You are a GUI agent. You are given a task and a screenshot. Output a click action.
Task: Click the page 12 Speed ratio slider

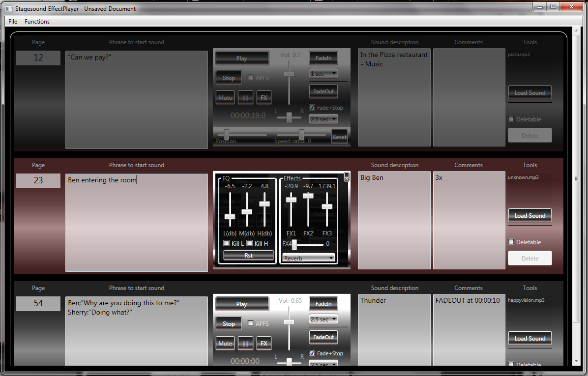pyautogui.click(x=301, y=134)
